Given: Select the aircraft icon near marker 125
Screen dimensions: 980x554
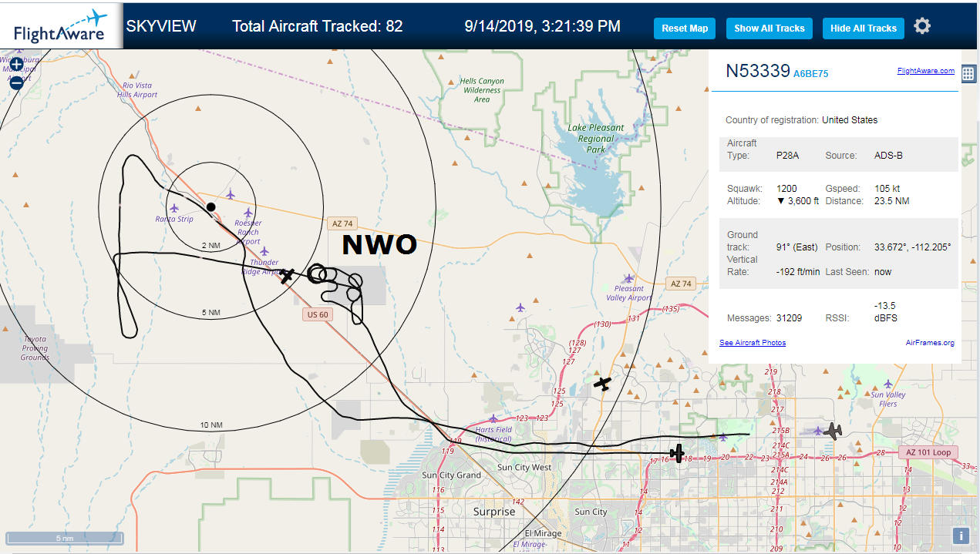Looking at the screenshot, I should pyautogui.click(x=603, y=382).
